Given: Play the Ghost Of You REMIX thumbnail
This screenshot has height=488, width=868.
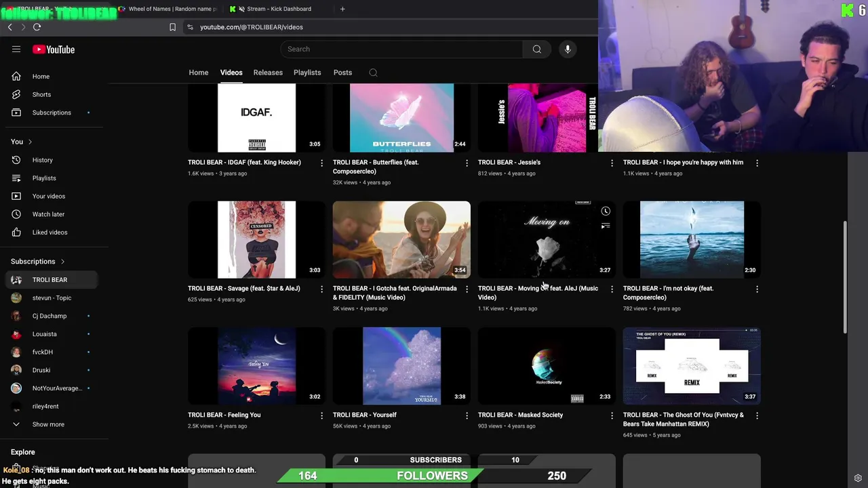Looking at the screenshot, I should (692, 366).
